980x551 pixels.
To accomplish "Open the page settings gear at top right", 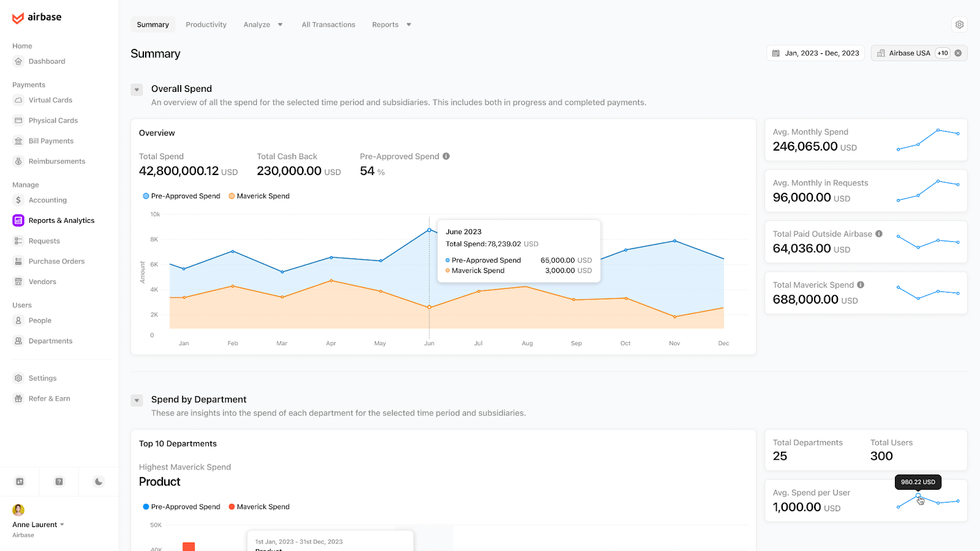I will [960, 24].
